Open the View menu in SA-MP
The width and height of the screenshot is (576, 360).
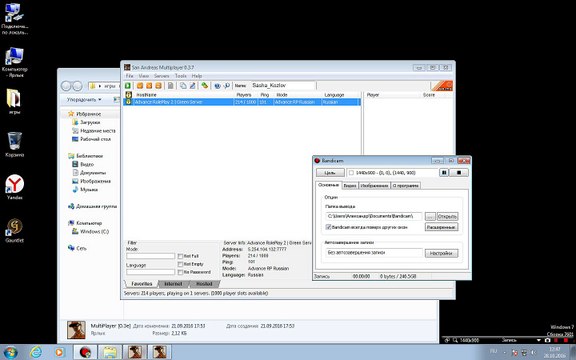[x=144, y=76]
